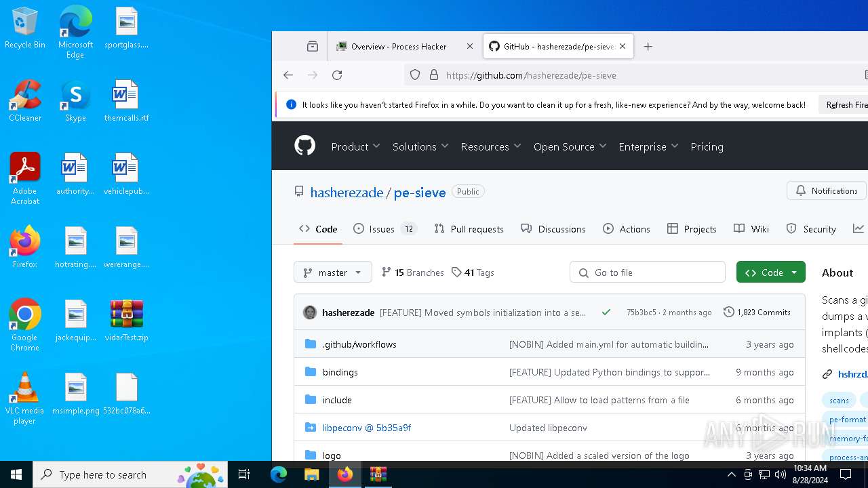Switch to the Issues tab
The width and height of the screenshot is (868, 488).
pyautogui.click(x=385, y=229)
